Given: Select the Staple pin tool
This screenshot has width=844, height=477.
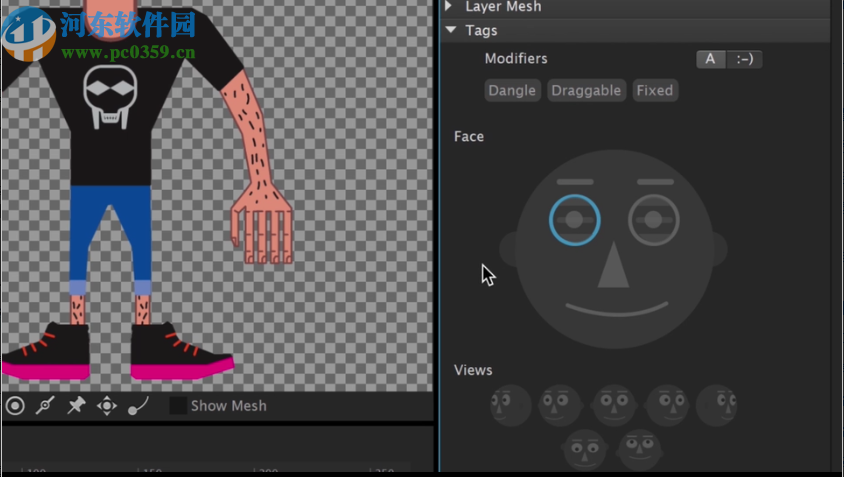Looking at the screenshot, I should pos(76,405).
